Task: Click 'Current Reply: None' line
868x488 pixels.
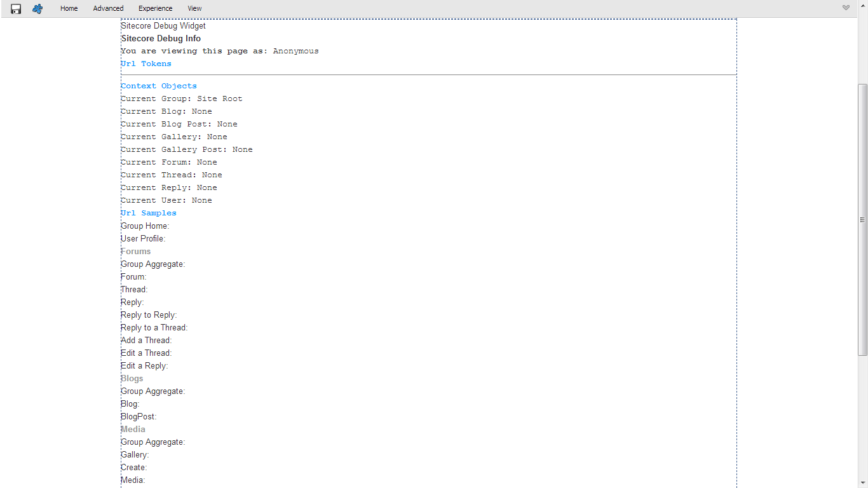Action: [x=169, y=187]
